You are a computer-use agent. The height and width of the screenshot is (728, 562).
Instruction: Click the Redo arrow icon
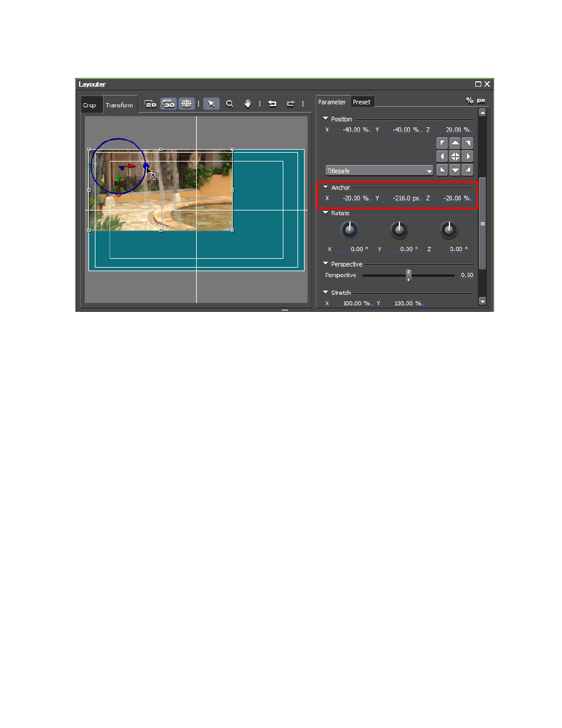click(x=290, y=104)
